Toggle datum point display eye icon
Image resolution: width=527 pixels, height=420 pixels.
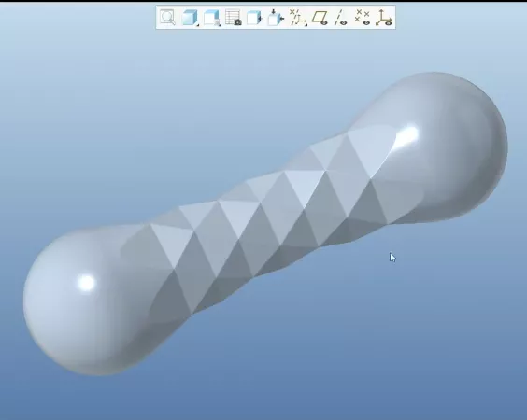point(363,17)
